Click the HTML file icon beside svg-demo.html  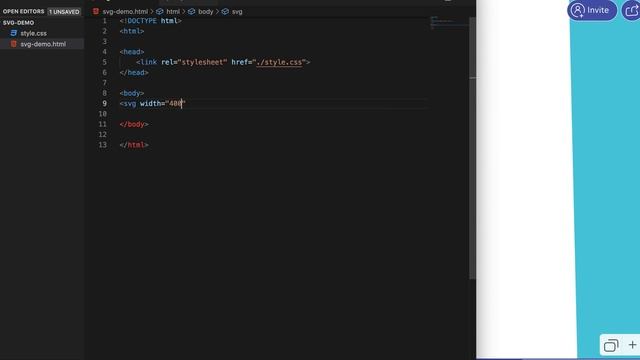(x=13, y=44)
